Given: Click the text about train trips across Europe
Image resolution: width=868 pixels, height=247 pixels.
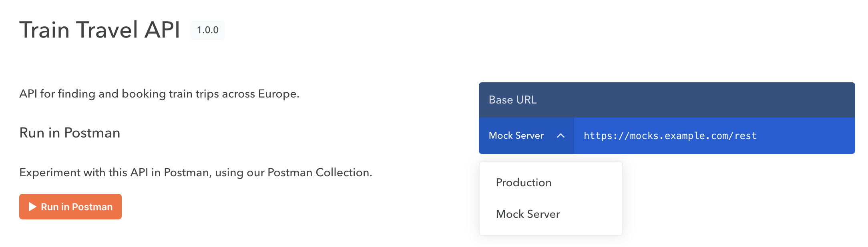Looking at the screenshot, I should (x=159, y=94).
